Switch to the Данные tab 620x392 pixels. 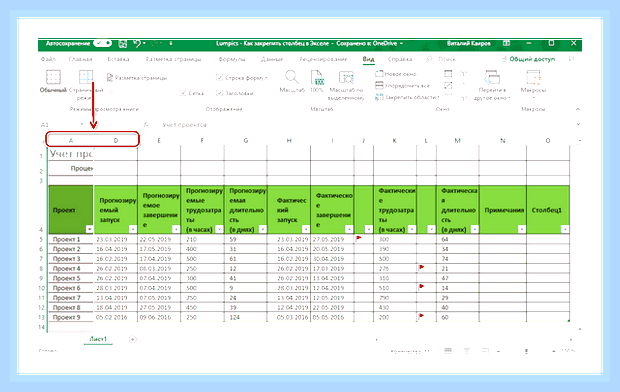tap(272, 59)
